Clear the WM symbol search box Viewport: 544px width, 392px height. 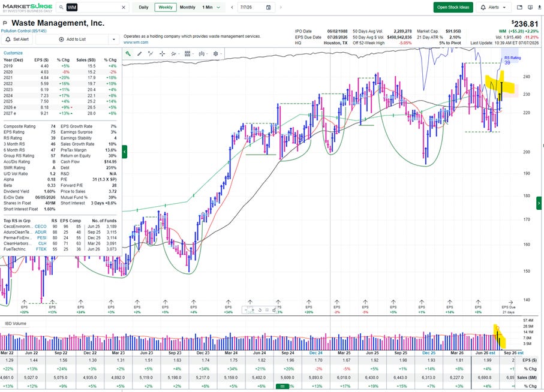tap(123, 7)
